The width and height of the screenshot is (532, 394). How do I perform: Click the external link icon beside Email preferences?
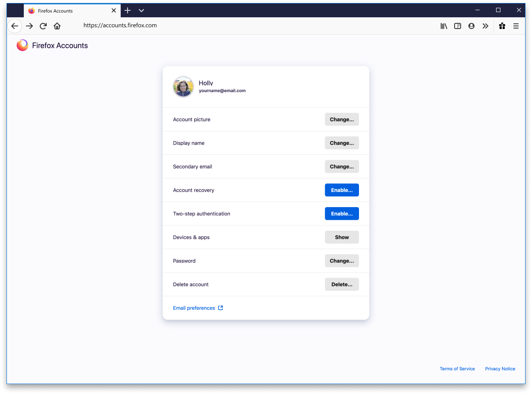[221, 308]
